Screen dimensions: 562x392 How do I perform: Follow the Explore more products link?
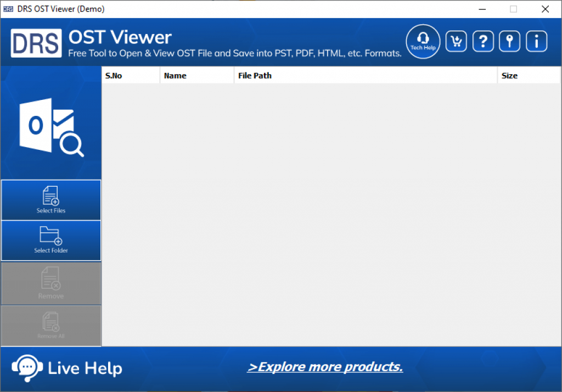point(325,367)
